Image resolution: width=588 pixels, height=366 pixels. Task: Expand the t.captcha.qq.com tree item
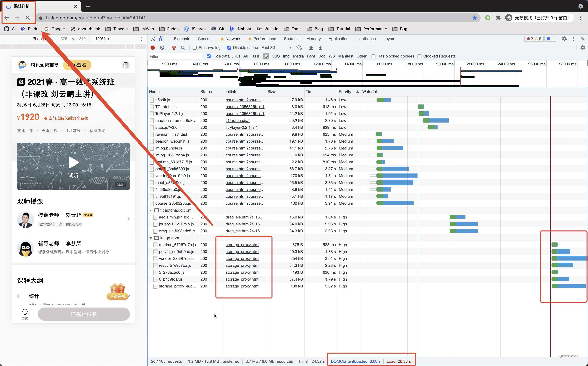pos(151,210)
